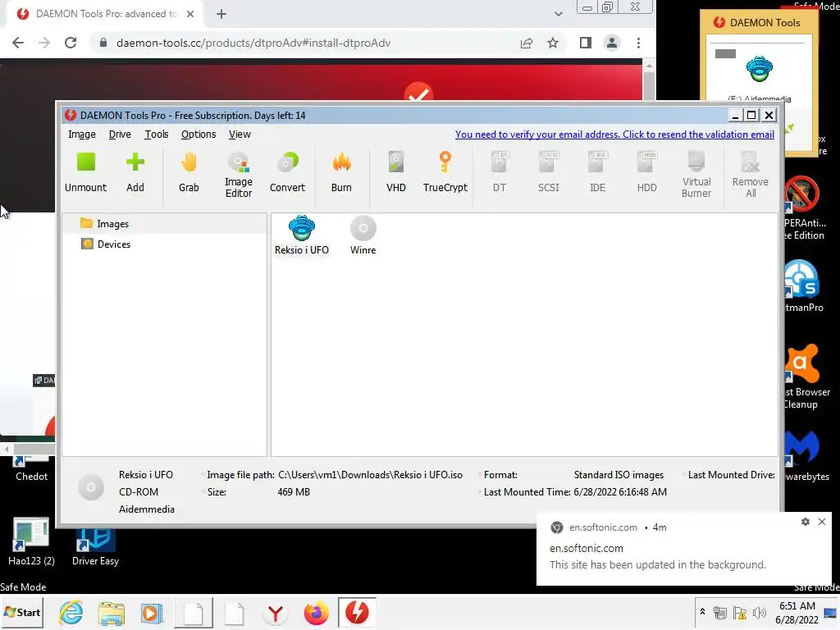Open the Chrome three-dot menu
The image size is (840, 630).
(x=638, y=43)
